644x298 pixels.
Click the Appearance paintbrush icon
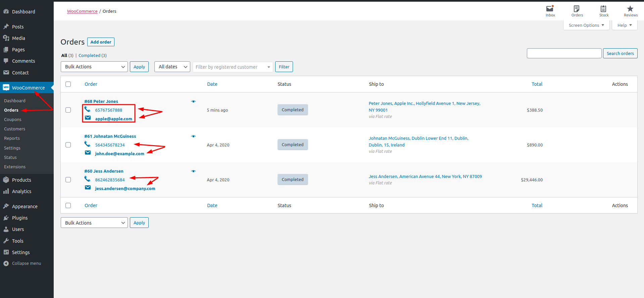click(x=6, y=206)
